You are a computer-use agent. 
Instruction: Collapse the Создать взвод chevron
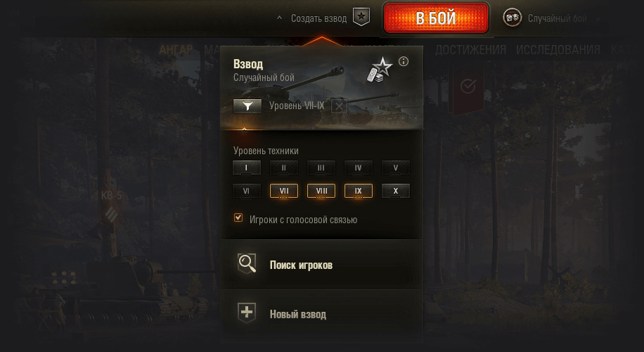(279, 18)
